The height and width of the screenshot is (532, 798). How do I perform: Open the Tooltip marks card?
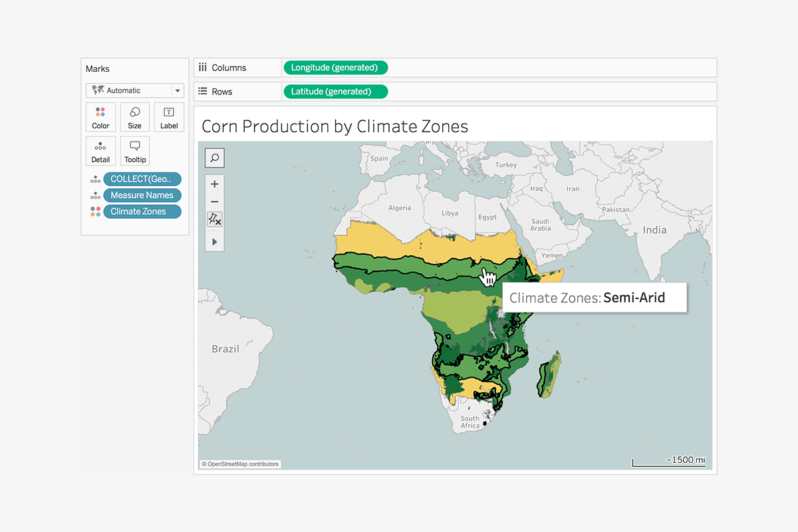[x=135, y=151]
